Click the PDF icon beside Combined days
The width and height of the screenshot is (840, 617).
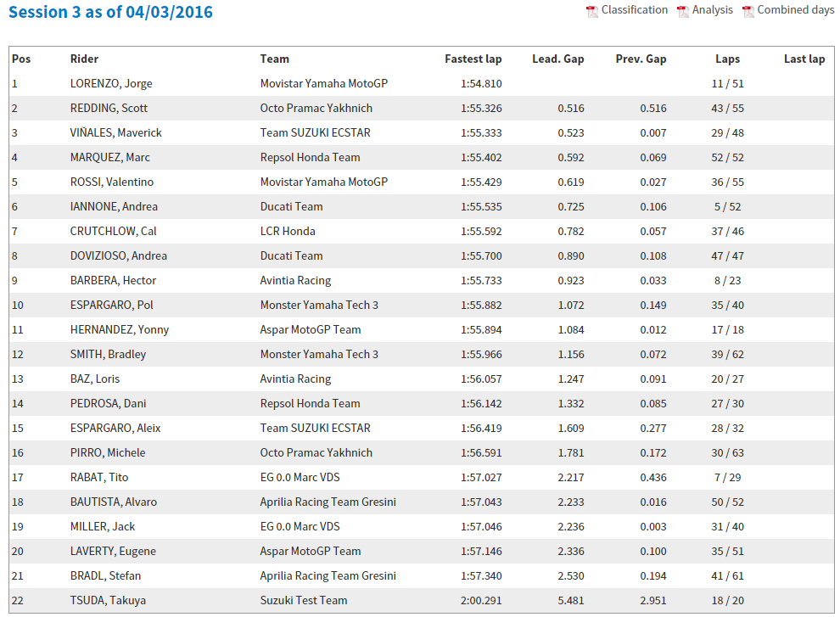[x=748, y=11]
